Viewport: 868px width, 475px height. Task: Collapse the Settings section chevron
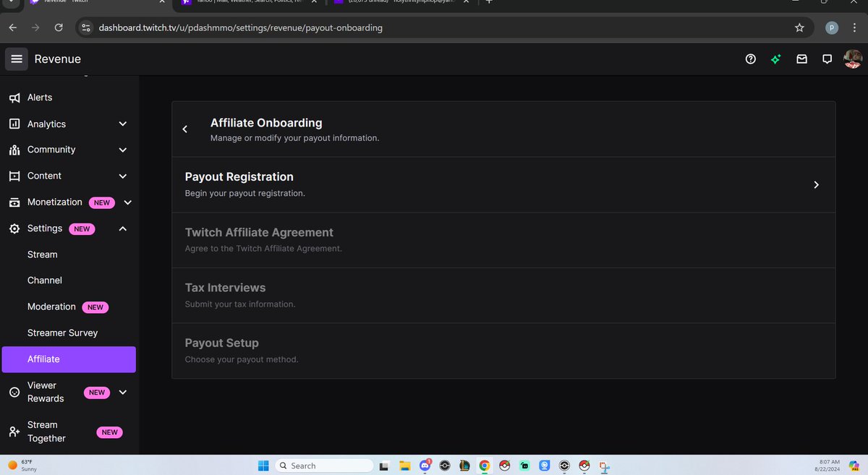(x=122, y=228)
